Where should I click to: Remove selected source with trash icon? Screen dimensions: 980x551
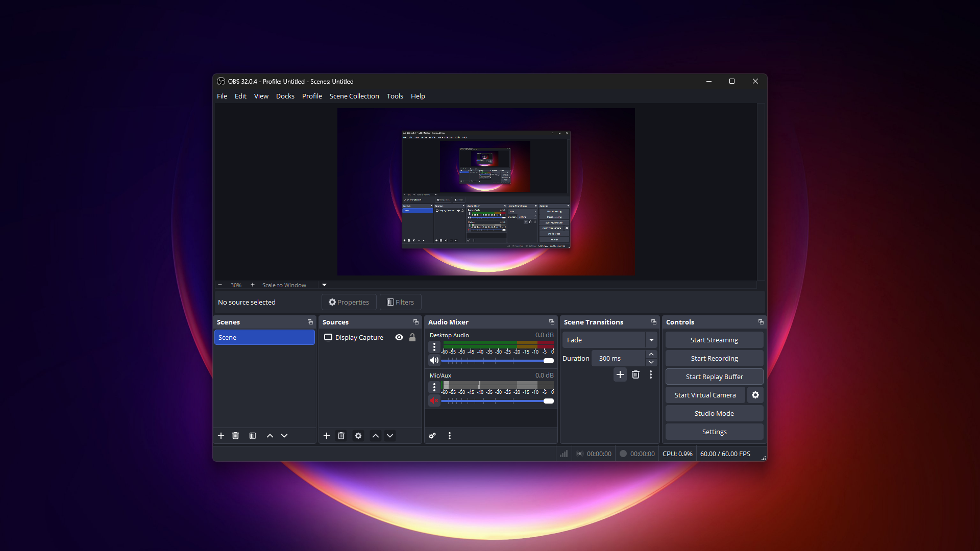[341, 436]
